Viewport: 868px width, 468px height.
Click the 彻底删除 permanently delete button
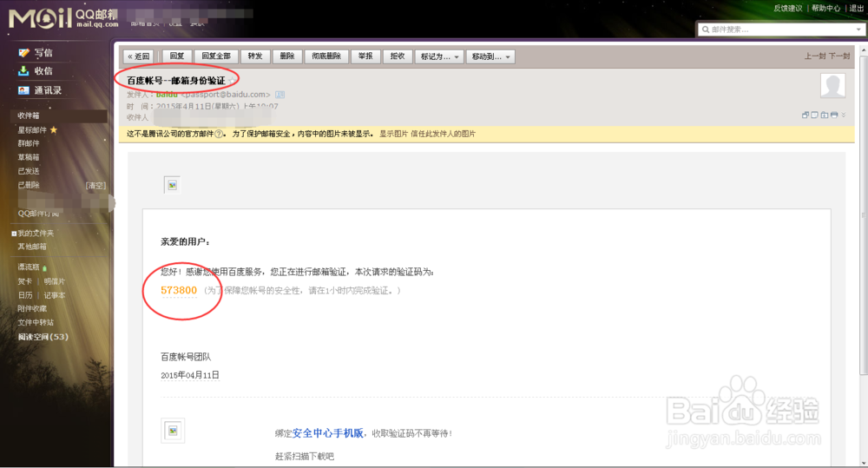tap(326, 56)
